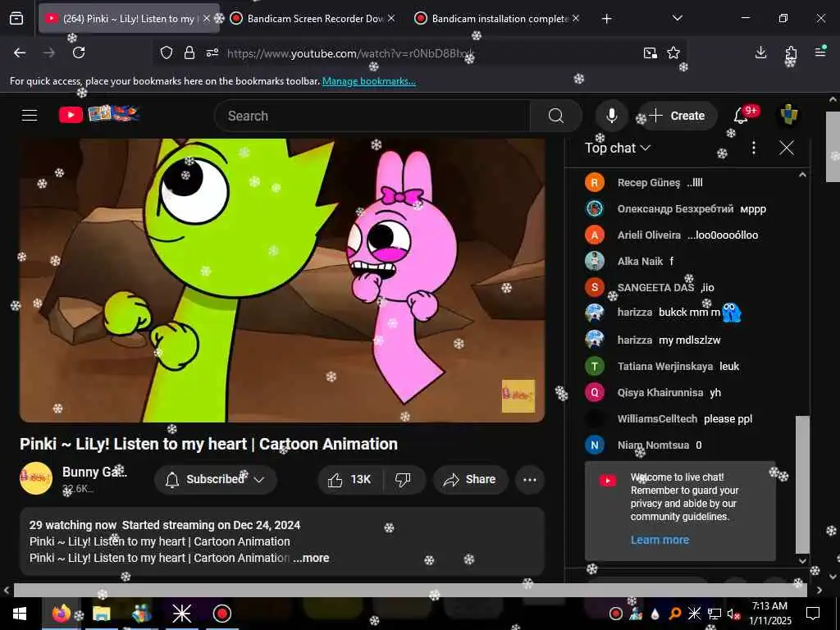Open YouTube guide hamburger menu
Viewport: 840px width, 630px height.
pos(30,115)
